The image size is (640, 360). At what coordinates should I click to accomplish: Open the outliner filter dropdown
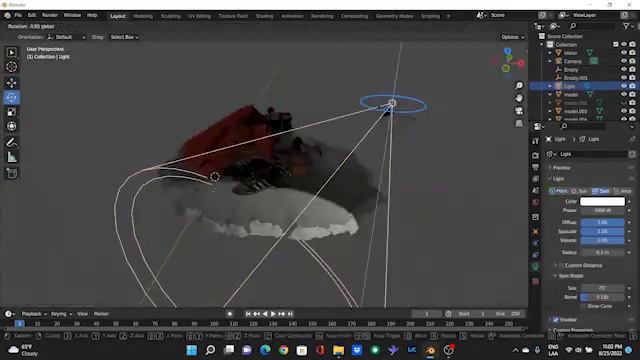[x=628, y=26]
